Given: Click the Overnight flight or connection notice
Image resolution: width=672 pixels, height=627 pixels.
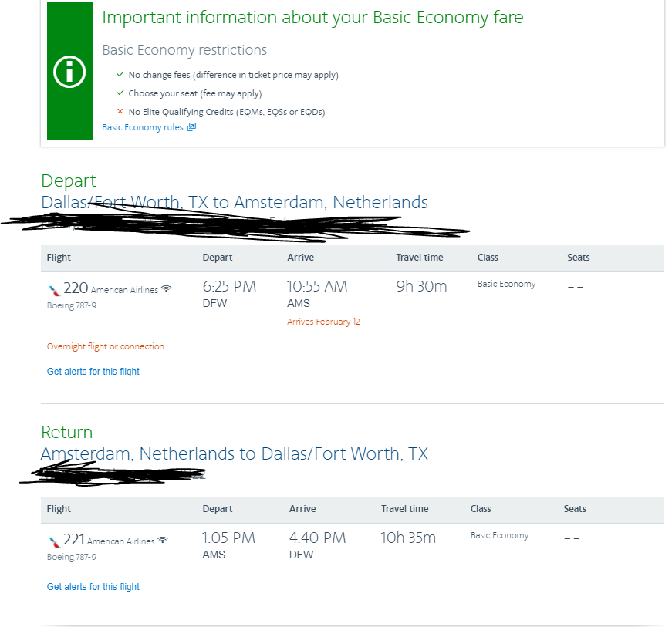Looking at the screenshot, I should pos(106,347).
